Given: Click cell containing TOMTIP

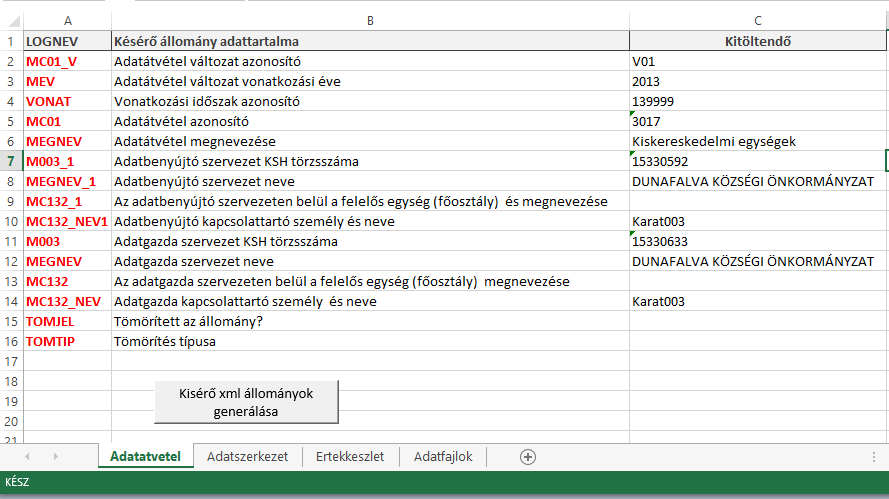Looking at the screenshot, I should [67, 341].
